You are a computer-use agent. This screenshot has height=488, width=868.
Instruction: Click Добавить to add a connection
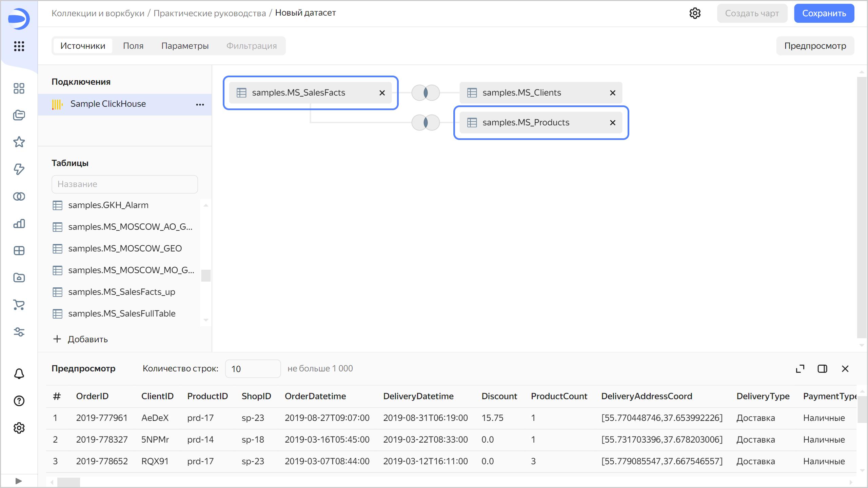[81, 339]
